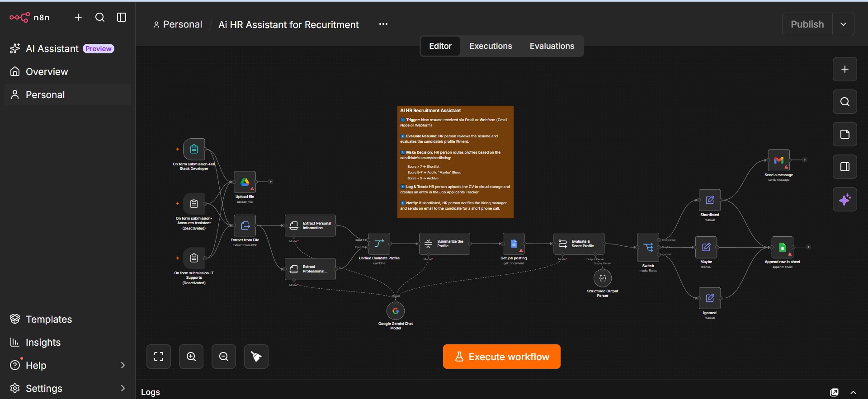The width and height of the screenshot is (868, 399).
Task: Click the n8n logo icon
Action: click(20, 17)
